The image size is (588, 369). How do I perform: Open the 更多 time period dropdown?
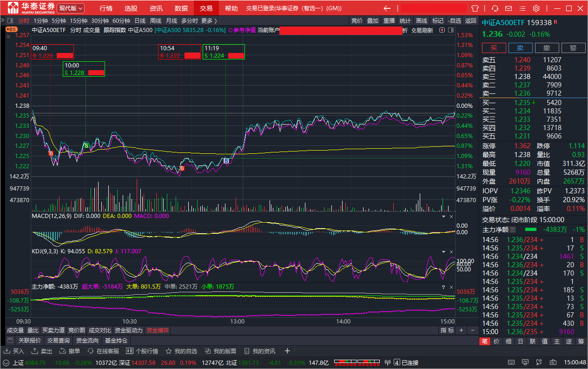209,20
